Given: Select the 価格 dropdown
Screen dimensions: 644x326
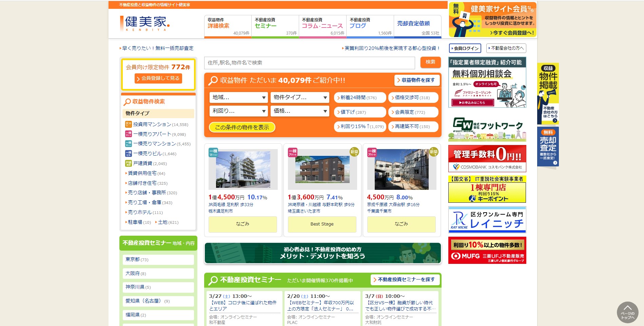Looking at the screenshot, I should point(300,111).
